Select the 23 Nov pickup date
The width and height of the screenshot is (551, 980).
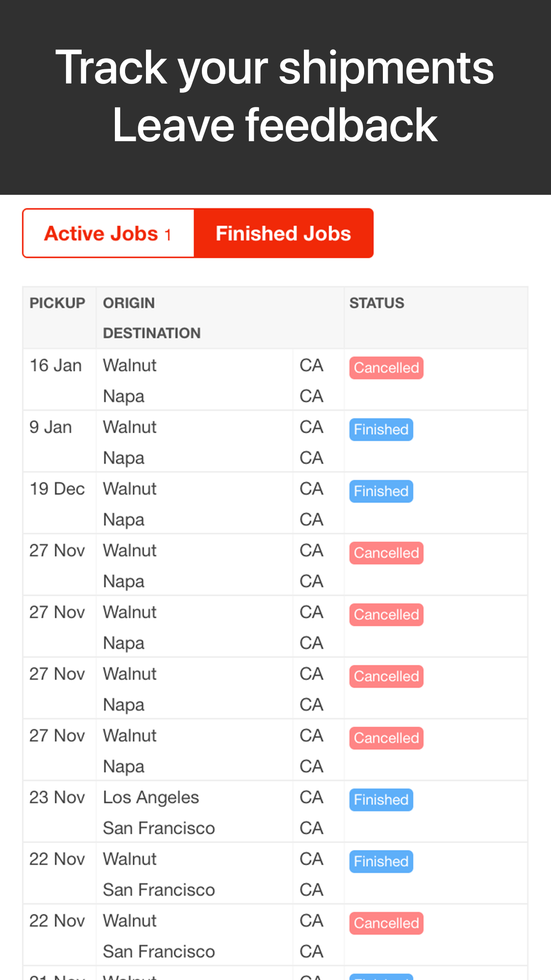pyautogui.click(x=57, y=798)
